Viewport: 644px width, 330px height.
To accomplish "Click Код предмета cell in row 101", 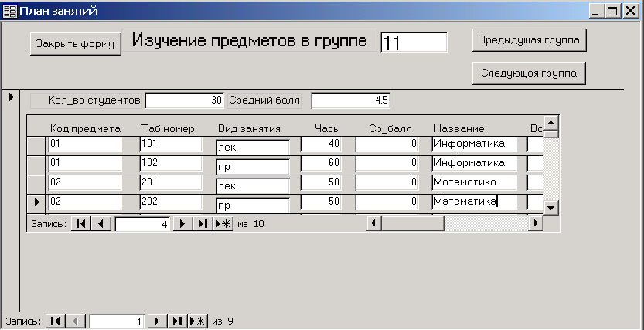I will click(x=85, y=144).
